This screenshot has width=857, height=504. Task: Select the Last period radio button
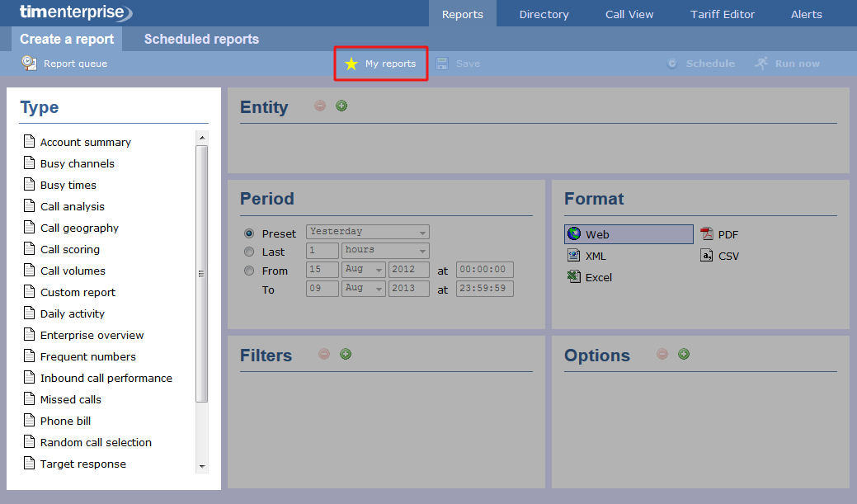coord(249,252)
